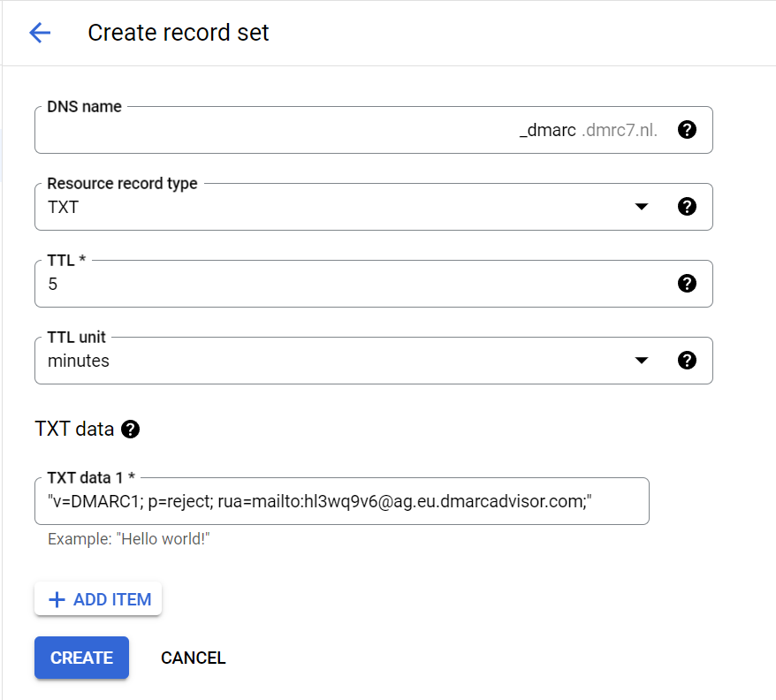Click the Create record set page title
This screenshot has width=776, height=700.
179,34
